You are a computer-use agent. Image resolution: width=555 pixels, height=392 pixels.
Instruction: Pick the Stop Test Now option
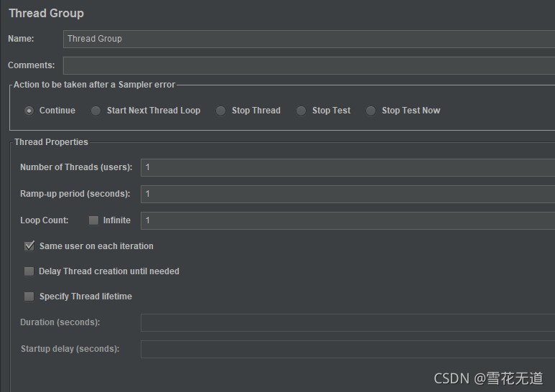[371, 111]
